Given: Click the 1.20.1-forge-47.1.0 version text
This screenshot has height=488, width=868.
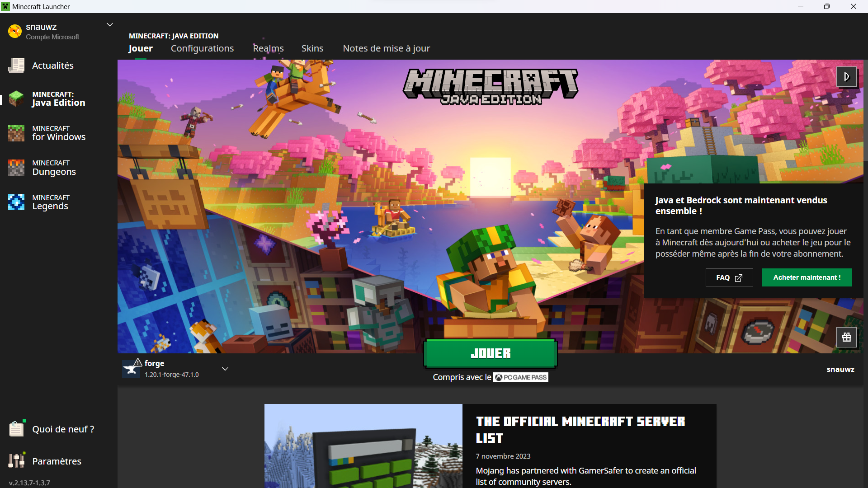Looking at the screenshot, I should 172,375.
